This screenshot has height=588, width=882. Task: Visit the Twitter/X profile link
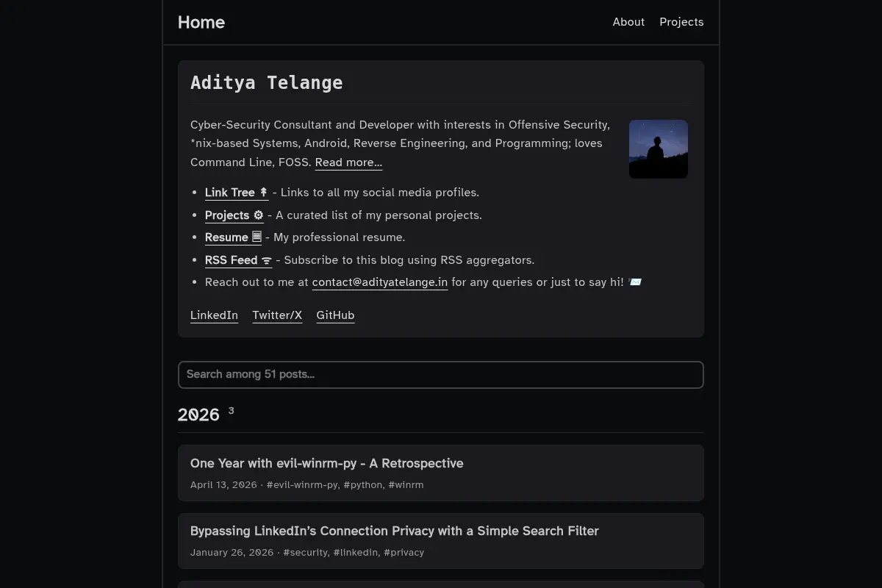(x=277, y=315)
